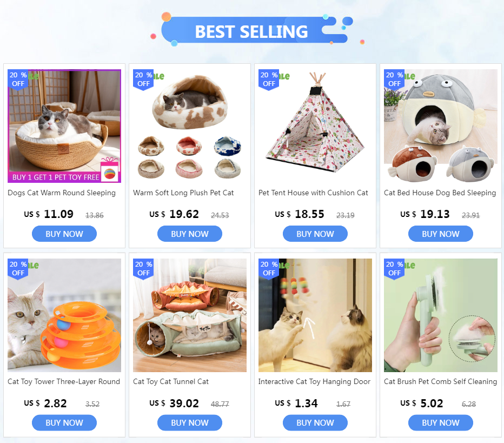Viewport: 504px width, 443px height.
Task: Open the Cat Brush Pet Comb Self Cleaning title
Action: point(440,381)
